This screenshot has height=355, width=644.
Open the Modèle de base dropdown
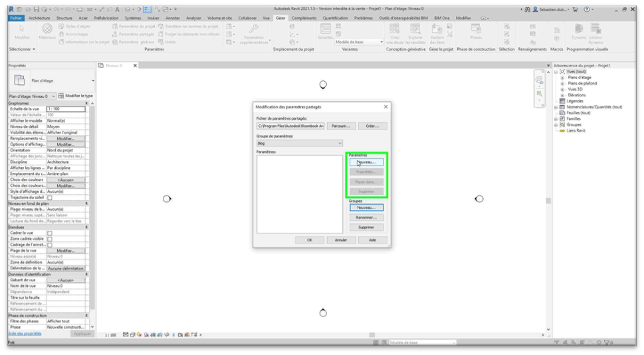coord(359,42)
